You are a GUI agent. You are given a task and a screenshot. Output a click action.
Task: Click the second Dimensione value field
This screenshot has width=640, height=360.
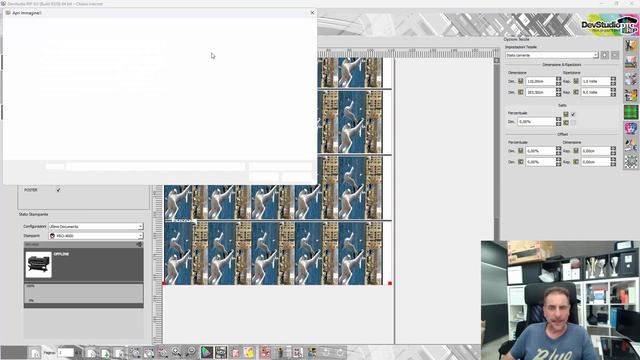540,92
